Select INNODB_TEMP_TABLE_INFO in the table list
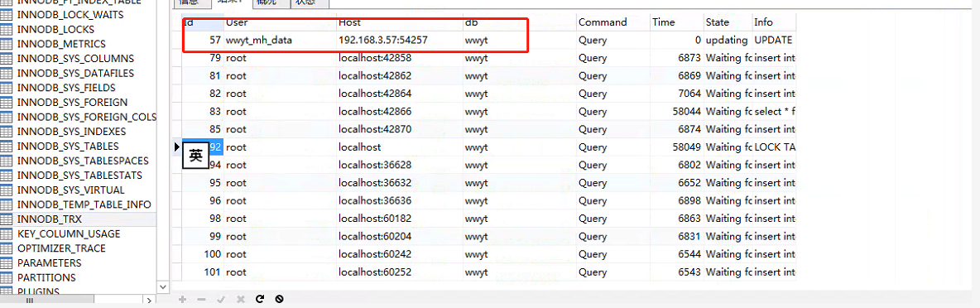The image size is (980, 308). pos(84,205)
